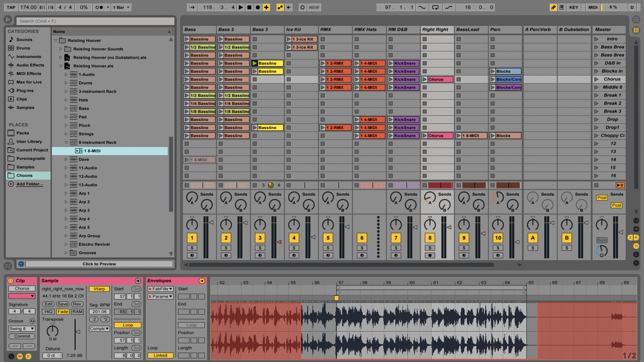
Task: Toggle the browser Preview headphones button
Action: (x=21, y=264)
